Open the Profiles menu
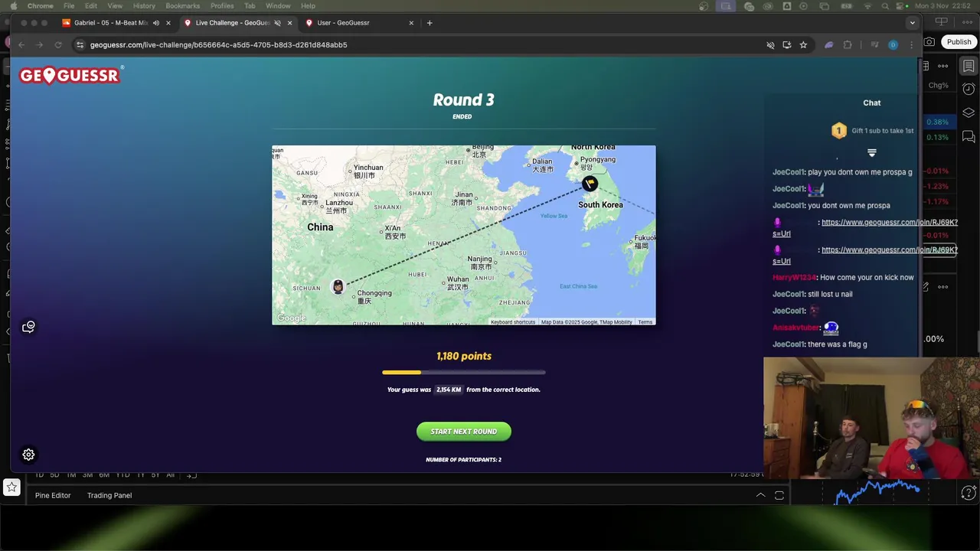The image size is (980, 551). tap(222, 5)
